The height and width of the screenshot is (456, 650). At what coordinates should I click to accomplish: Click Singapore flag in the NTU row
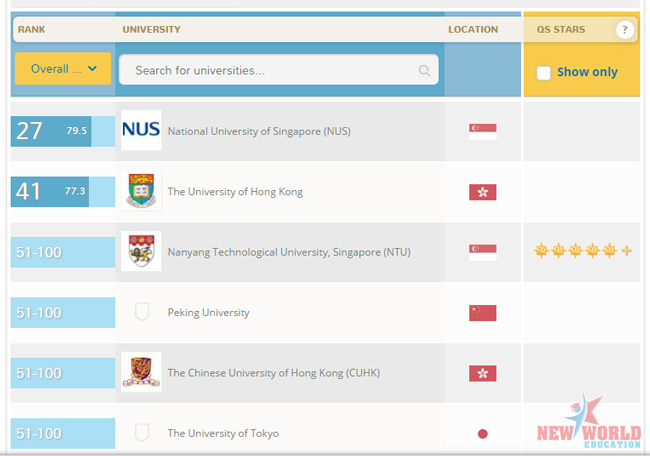tap(483, 252)
